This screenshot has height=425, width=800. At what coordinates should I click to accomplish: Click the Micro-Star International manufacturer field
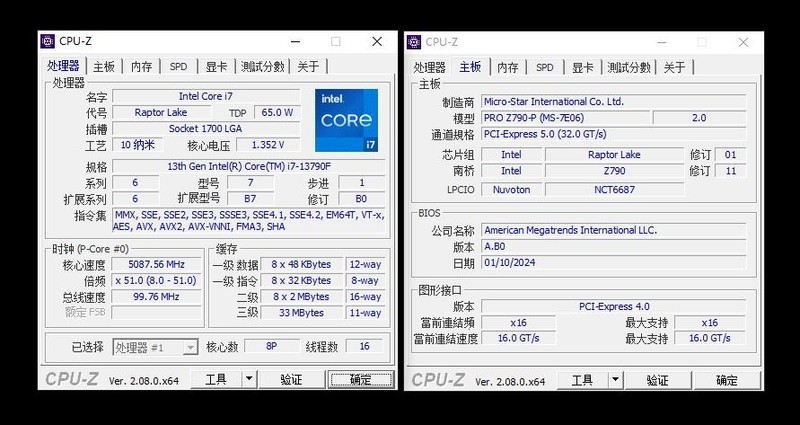click(x=614, y=102)
